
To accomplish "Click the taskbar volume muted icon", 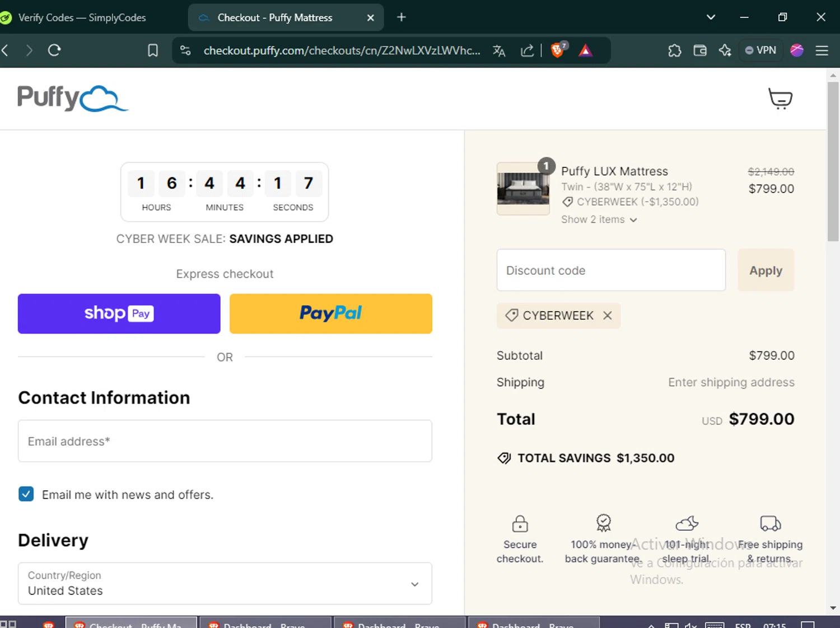I will [691, 625].
